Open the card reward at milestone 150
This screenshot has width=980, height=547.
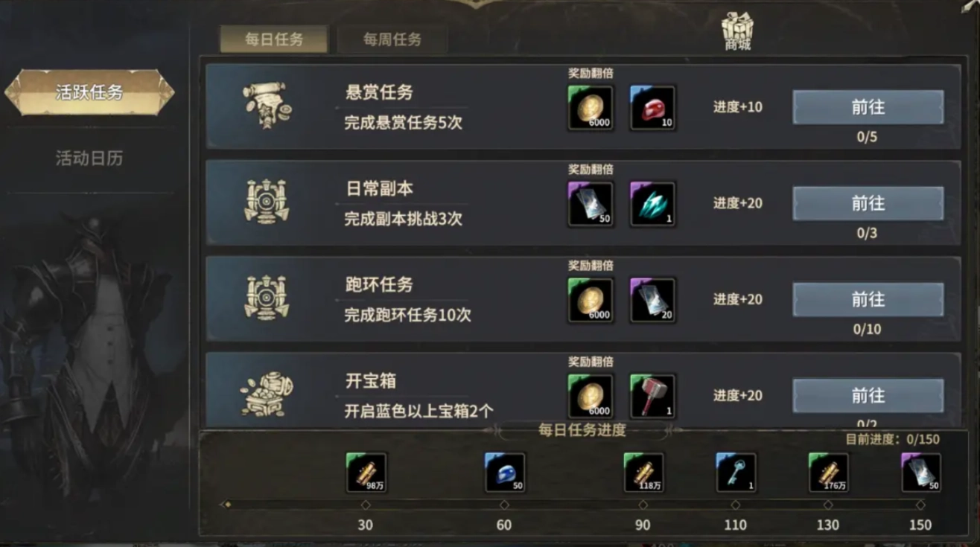point(921,473)
